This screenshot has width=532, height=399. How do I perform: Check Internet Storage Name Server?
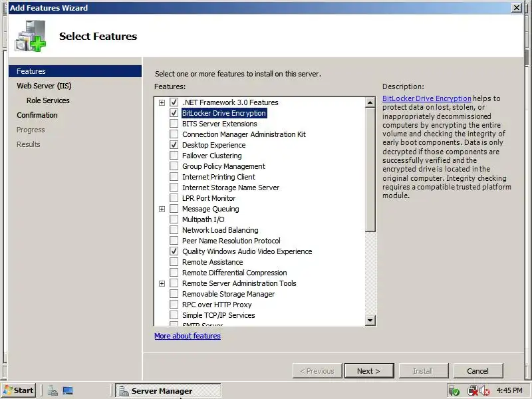[x=174, y=188]
